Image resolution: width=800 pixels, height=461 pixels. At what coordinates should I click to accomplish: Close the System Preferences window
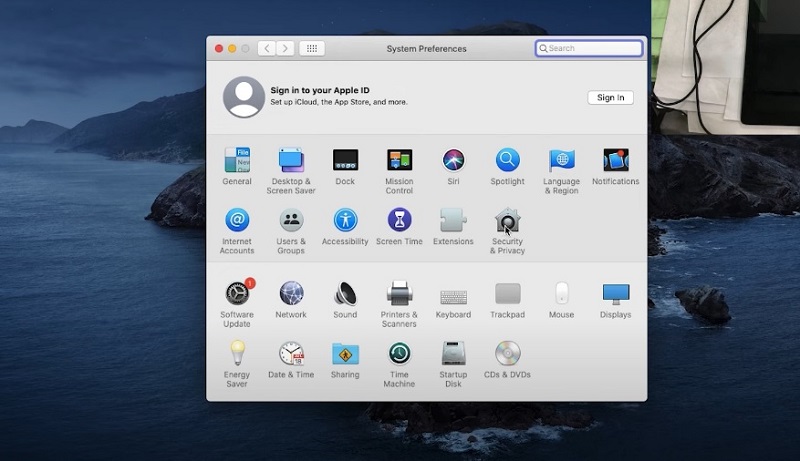[x=219, y=48]
